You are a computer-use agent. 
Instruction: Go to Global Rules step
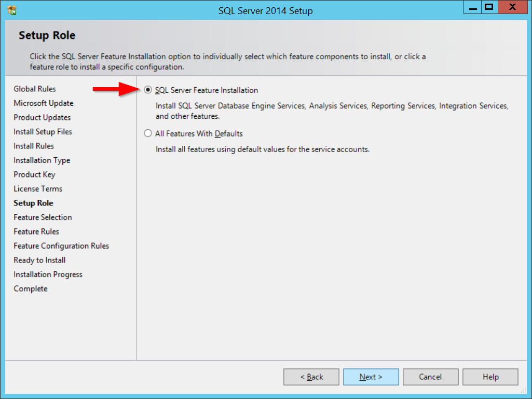[x=35, y=89]
